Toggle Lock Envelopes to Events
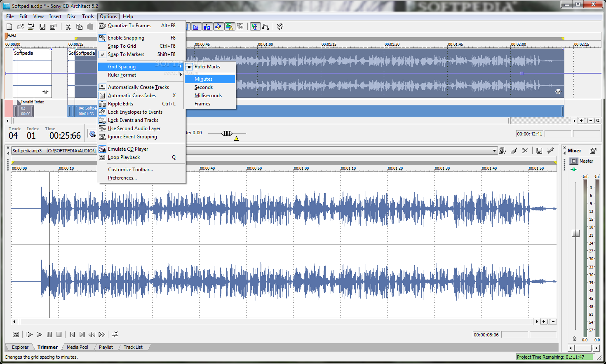 click(x=141, y=112)
